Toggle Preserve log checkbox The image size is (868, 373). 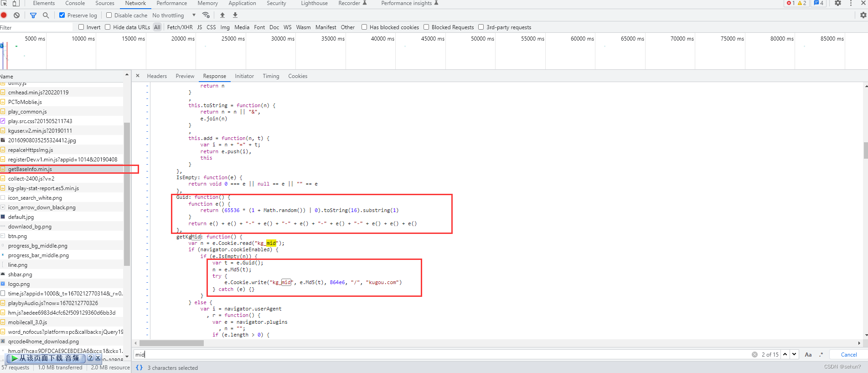click(x=62, y=15)
